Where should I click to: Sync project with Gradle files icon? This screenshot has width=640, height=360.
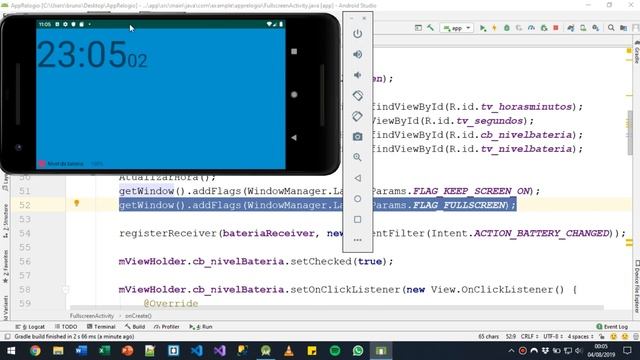pyautogui.click(x=571, y=28)
